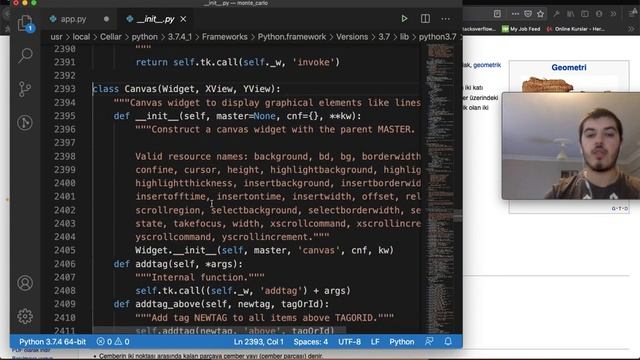Change end of line via 'LF'
The image size is (640, 360).
[x=375, y=342]
